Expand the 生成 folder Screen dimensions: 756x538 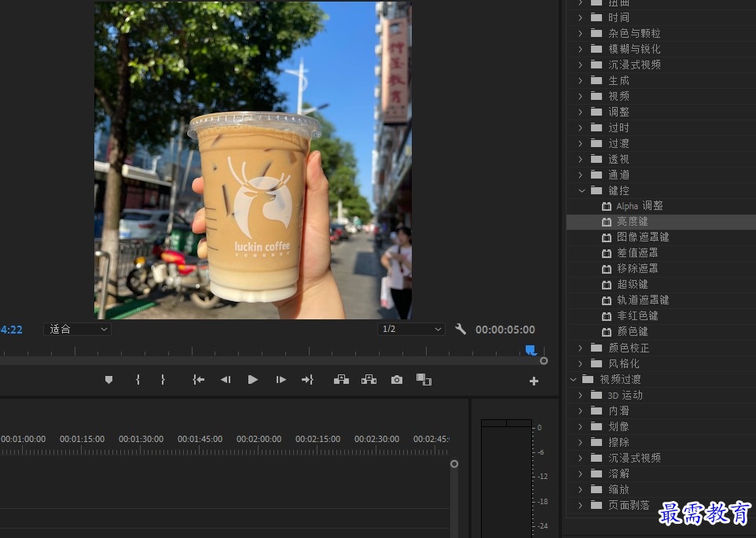coord(581,80)
